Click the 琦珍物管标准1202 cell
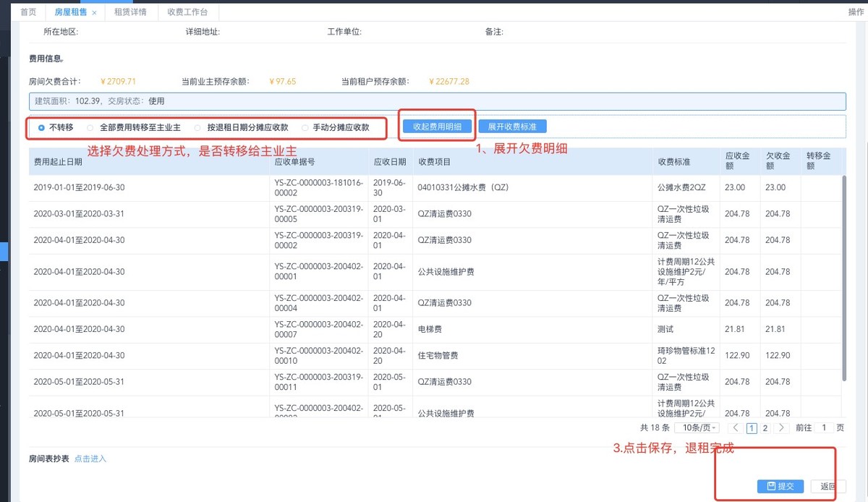 (686, 355)
